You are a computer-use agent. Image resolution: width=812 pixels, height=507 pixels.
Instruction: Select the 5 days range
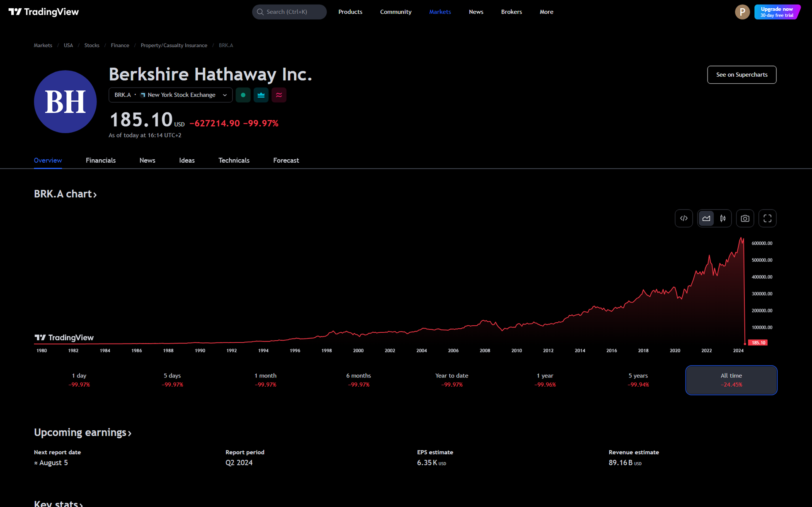172,380
